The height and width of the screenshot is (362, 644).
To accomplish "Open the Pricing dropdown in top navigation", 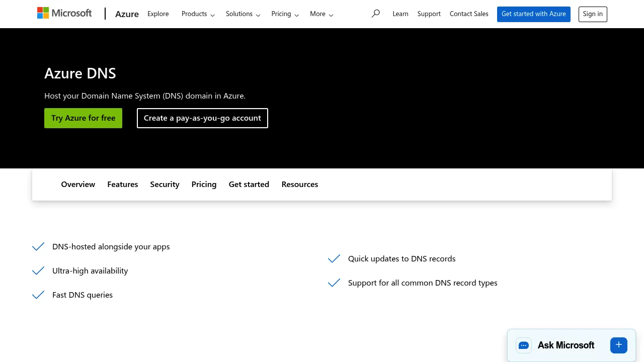I will pyautogui.click(x=285, y=14).
